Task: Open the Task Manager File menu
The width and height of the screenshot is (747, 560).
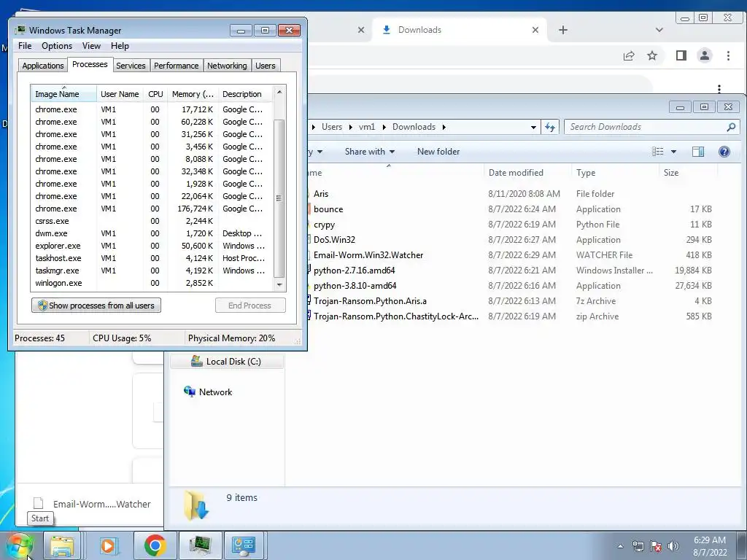Action: pyautogui.click(x=25, y=46)
